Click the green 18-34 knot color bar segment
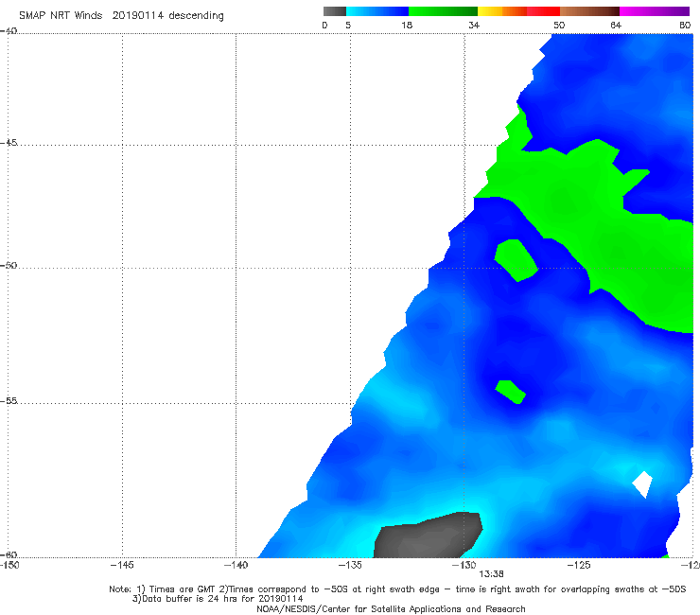This screenshot has height=615, width=700. pyautogui.click(x=444, y=11)
